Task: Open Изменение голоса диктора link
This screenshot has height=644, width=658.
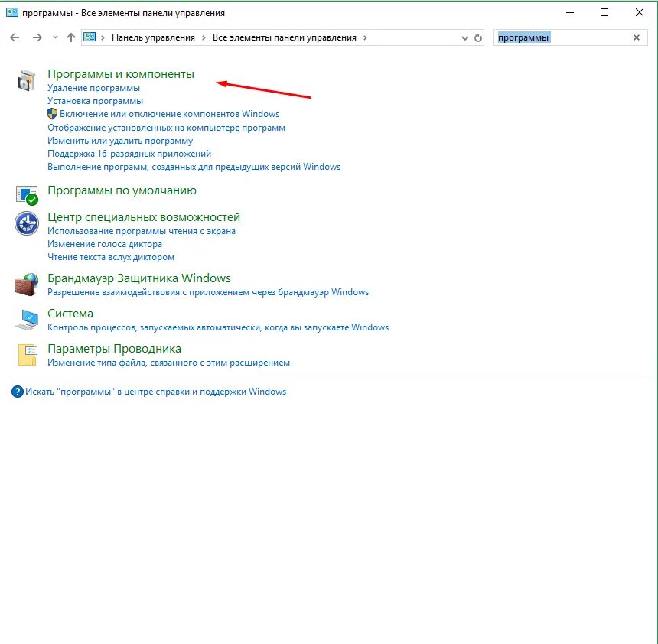Action: coord(105,244)
